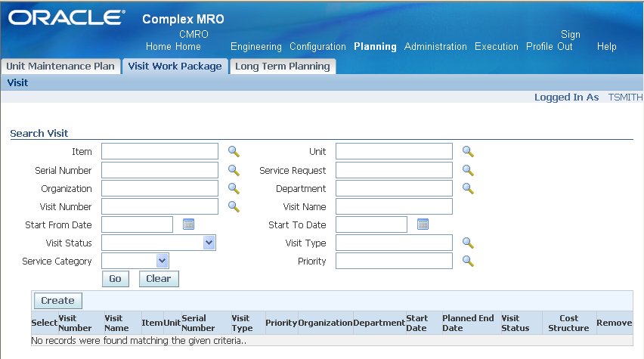644x359 pixels.
Task: Select the Visit Work Package tab
Action: click(x=175, y=67)
